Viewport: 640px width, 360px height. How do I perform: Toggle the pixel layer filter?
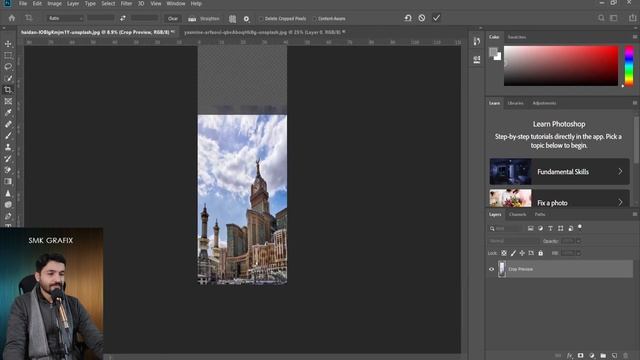point(530,229)
